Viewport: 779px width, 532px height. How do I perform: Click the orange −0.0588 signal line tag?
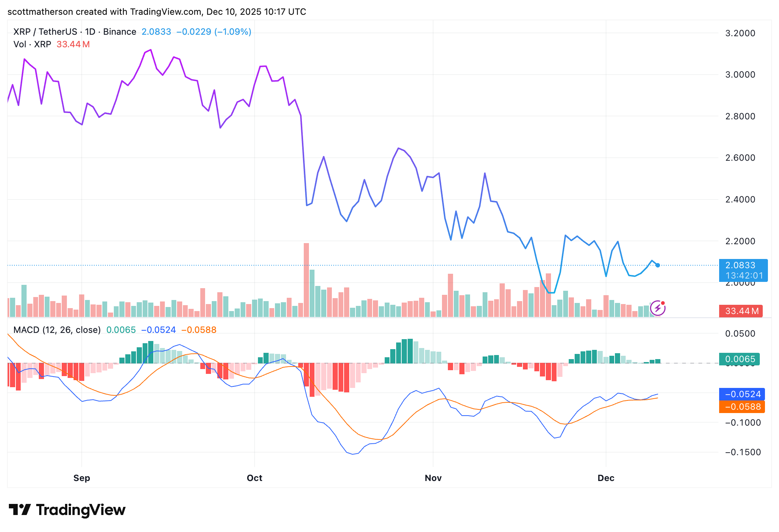point(742,407)
